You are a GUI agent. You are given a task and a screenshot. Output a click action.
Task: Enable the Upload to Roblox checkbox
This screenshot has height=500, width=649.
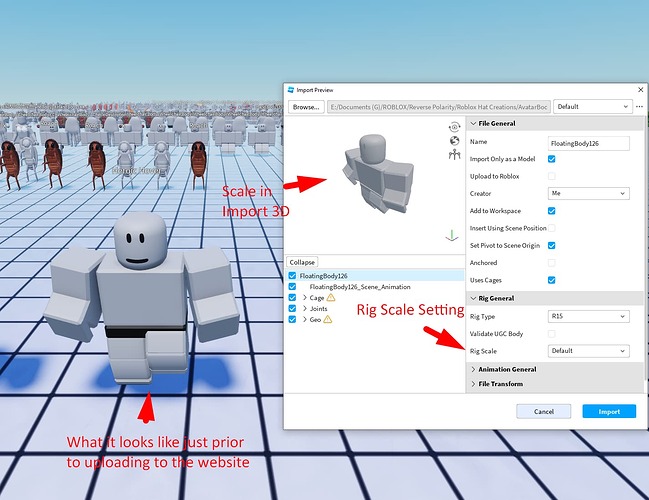[x=551, y=176]
